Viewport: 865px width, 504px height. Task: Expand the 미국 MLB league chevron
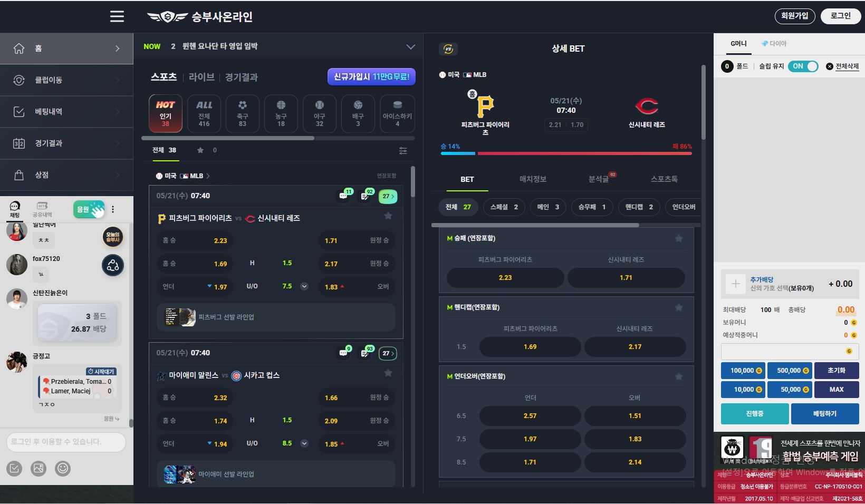tap(208, 176)
